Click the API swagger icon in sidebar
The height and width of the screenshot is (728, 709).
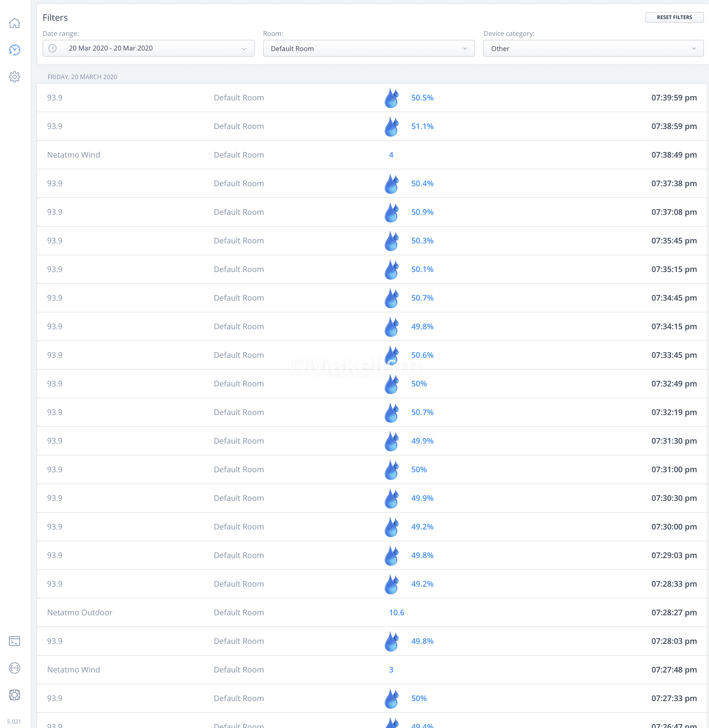(15, 668)
